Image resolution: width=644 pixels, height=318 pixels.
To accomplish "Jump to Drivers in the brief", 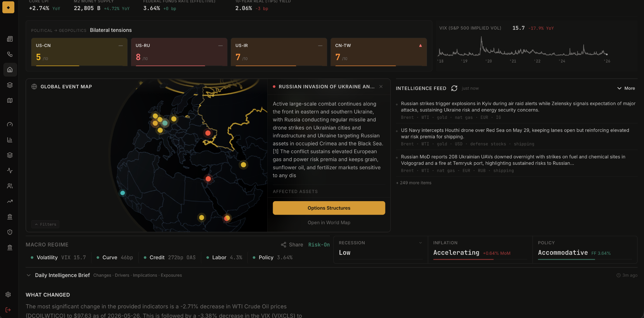I will tap(122, 275).
